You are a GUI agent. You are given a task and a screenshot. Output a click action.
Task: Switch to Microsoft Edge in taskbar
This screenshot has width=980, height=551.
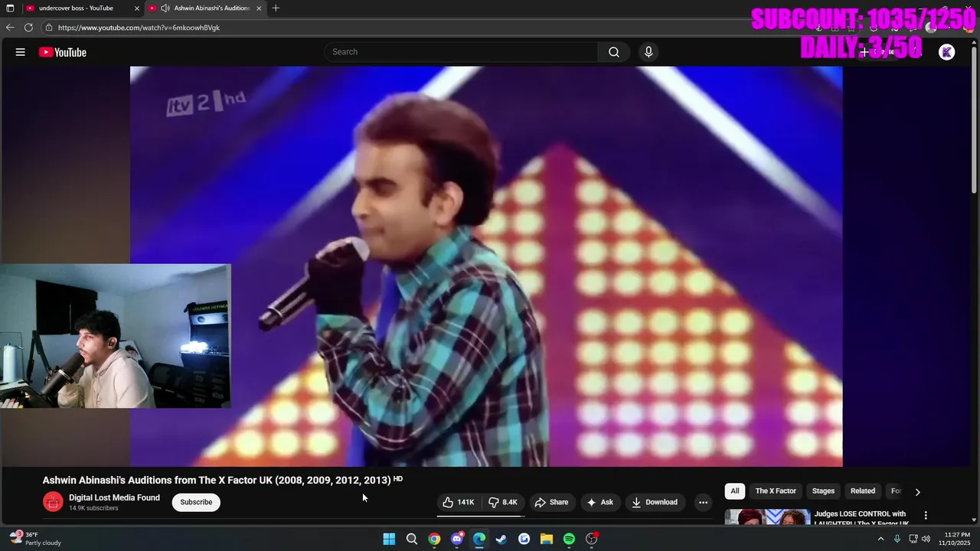(x=479, y=539)
